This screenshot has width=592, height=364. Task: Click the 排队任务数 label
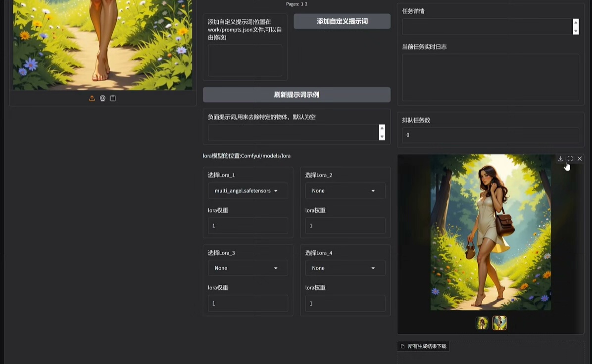pyautogui.click(x=416, y=120)
